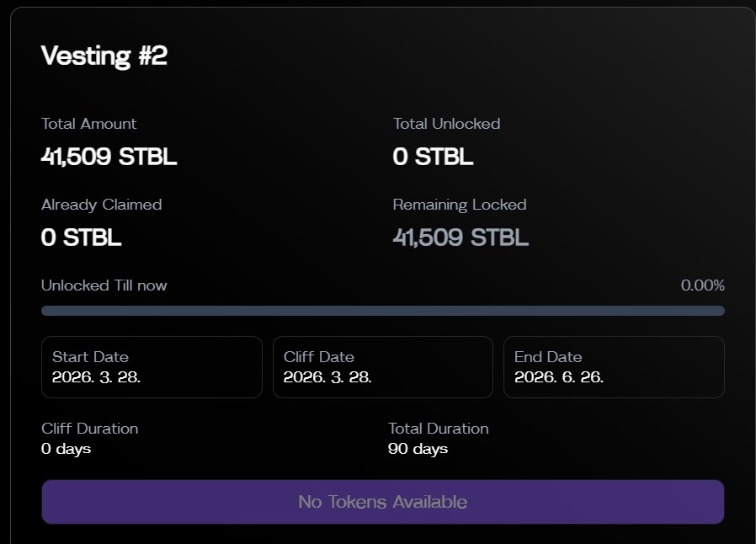Click the Total Unlocked label

pos(446,124)
